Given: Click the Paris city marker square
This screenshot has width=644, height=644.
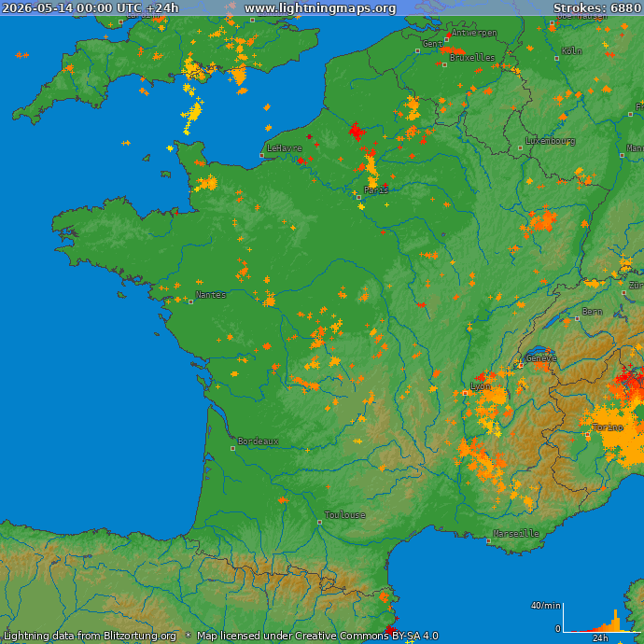Looking at the screenshot, I should click(359, 198).
